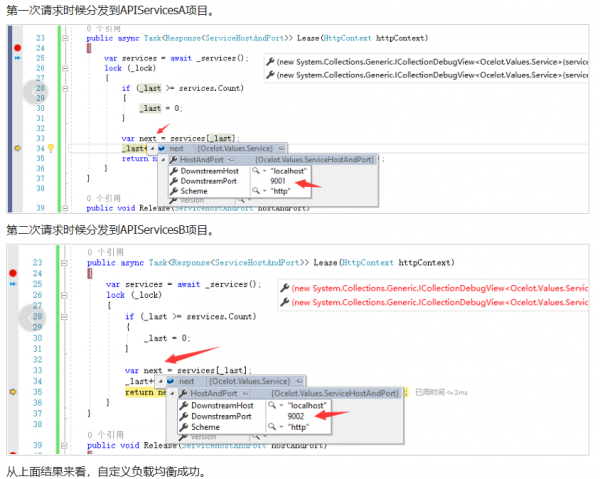The image size is (600, 479).
Task: Click "http" Scheme value in 9001 datatip
Action: click(x=280, y=191)
